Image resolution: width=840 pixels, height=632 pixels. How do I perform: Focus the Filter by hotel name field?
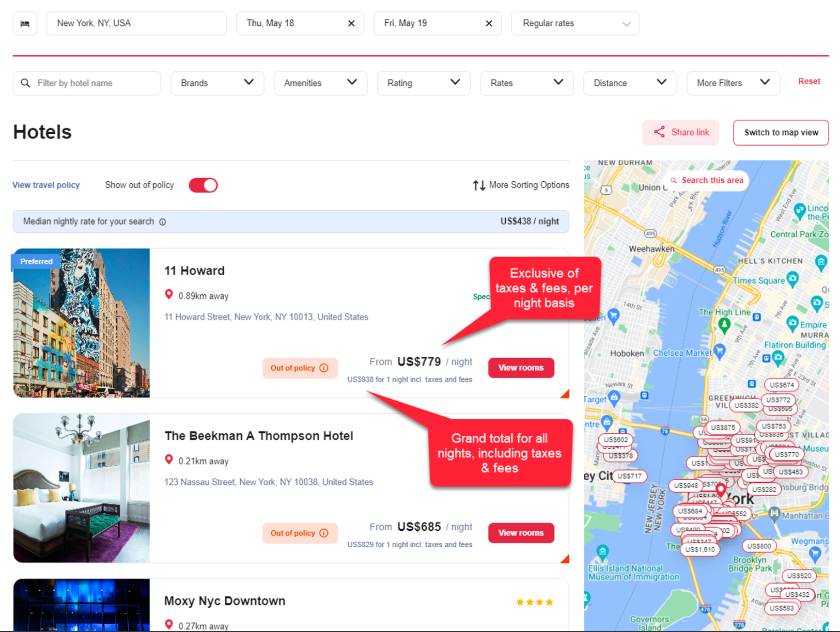87,83
